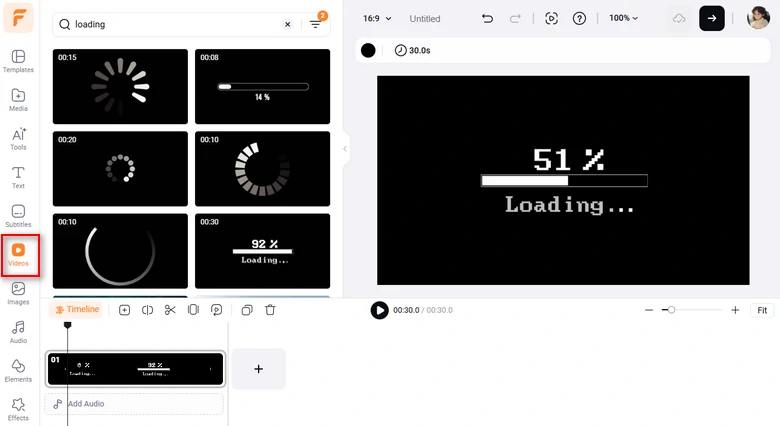
Task: Duplicate the selected scene
Action: point(247,310)
